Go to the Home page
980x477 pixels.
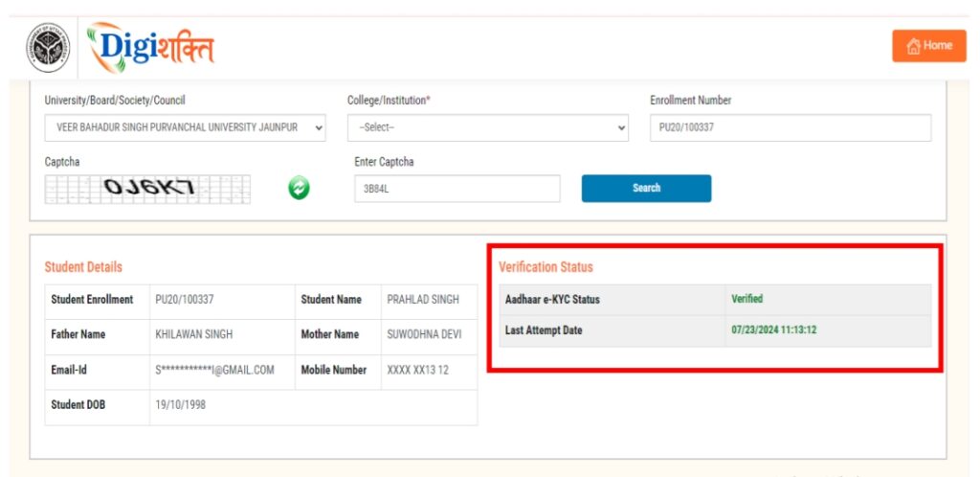click(x=928, y=46)
